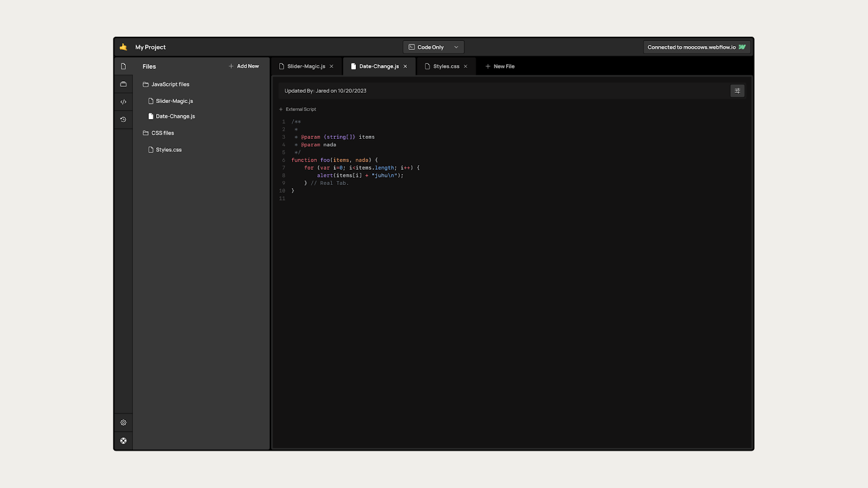Open the history clock sidebar icon

click(x=123, y=119)
